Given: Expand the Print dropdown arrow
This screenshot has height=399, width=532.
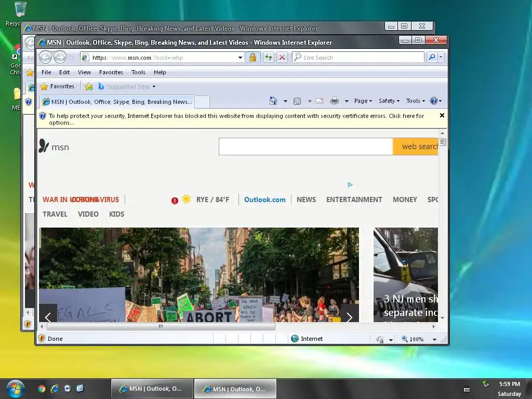Looking at the screenshot, I should [x=347, y=101].
